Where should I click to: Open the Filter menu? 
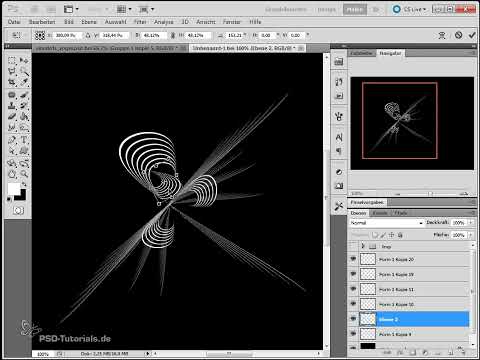pos(140,22)
